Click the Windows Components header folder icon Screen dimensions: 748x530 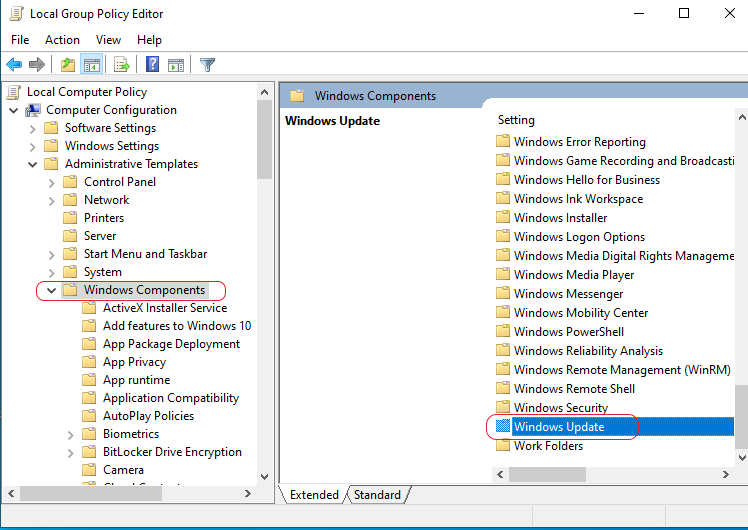click(297, 96)
